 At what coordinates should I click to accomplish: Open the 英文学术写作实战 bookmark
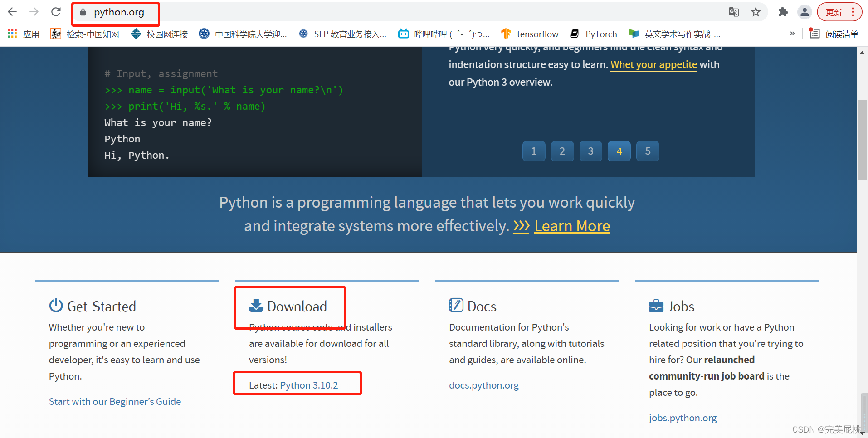point(674,34)
